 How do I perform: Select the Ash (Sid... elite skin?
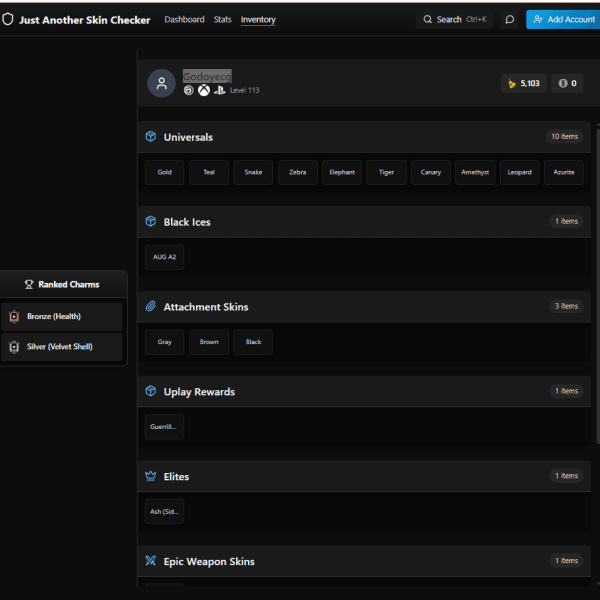165,512
